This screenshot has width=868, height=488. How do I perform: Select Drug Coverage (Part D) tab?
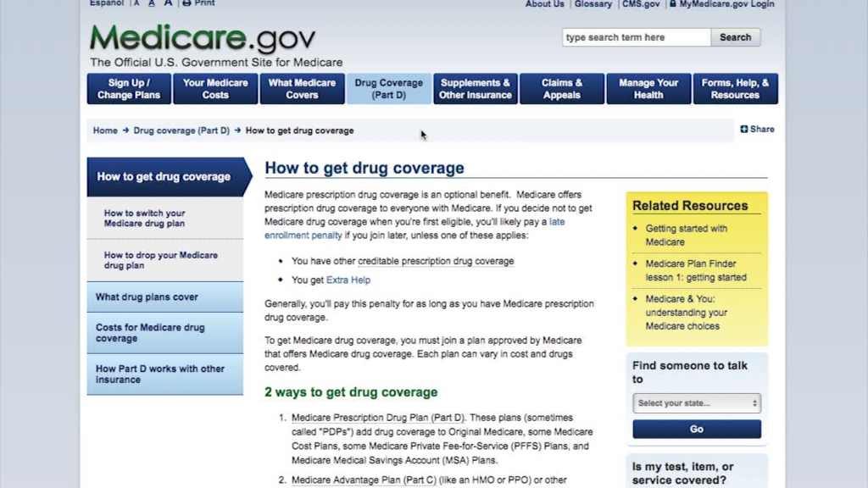point(388,88)
